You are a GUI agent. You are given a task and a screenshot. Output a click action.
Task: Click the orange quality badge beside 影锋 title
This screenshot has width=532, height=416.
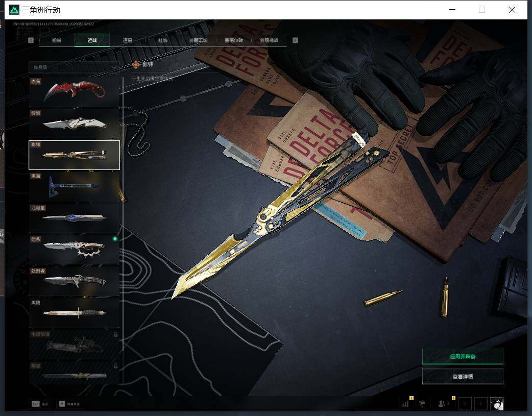(136, 64)
